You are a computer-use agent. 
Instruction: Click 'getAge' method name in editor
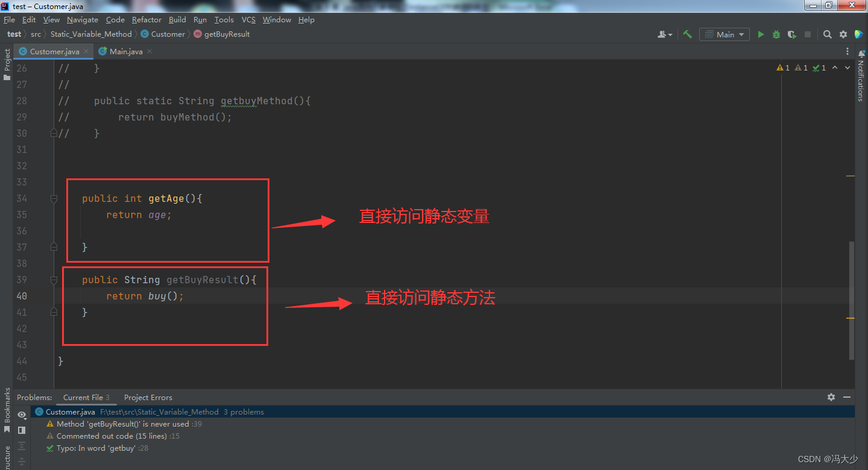click(166, 198)
